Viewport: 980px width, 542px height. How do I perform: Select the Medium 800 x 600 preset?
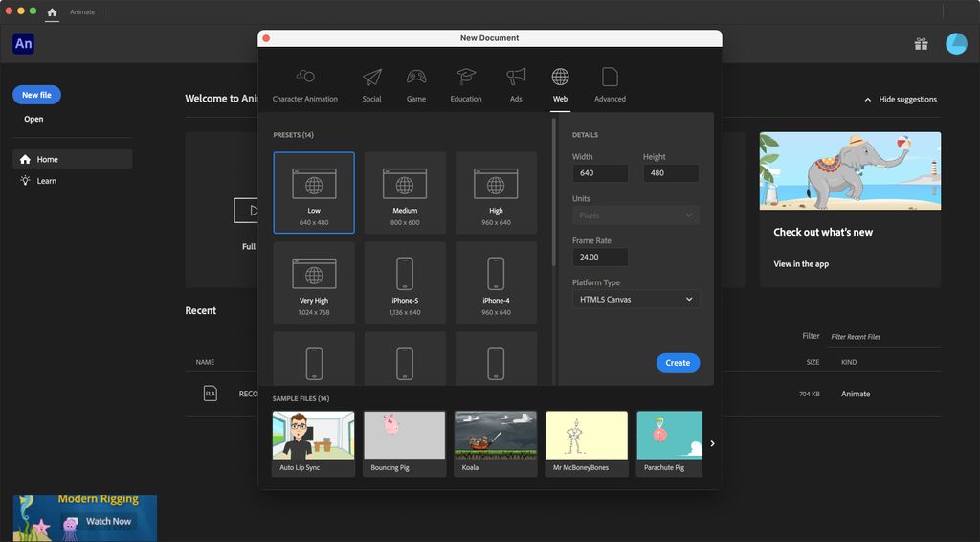(x=405, y=192)
